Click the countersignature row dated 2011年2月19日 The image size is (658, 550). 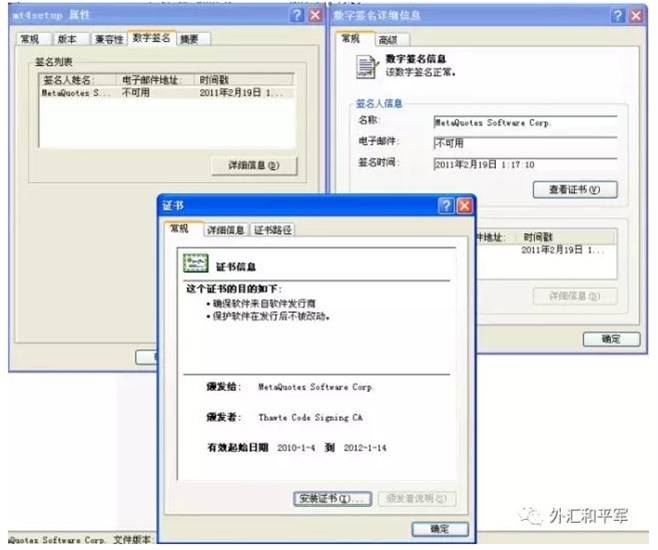coord(546,250)
